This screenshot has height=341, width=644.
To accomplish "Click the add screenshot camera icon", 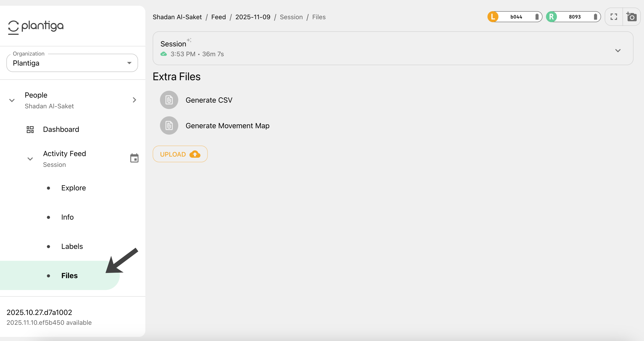I will click(x=631, y=17).
